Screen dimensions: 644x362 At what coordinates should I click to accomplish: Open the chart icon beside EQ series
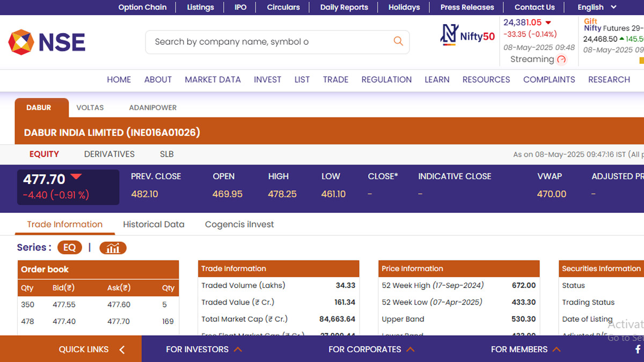[x=113, y=248]
